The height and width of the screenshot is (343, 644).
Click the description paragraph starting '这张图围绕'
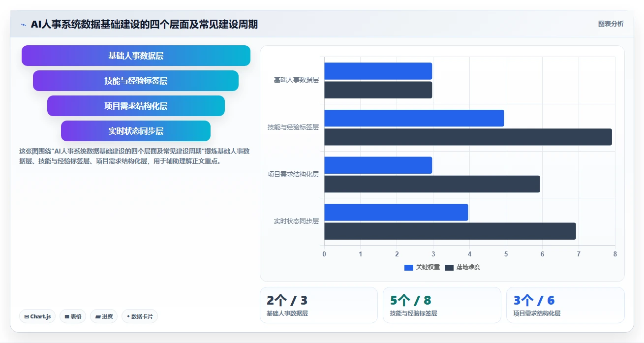pyautogui.click(x=134, y=156)
